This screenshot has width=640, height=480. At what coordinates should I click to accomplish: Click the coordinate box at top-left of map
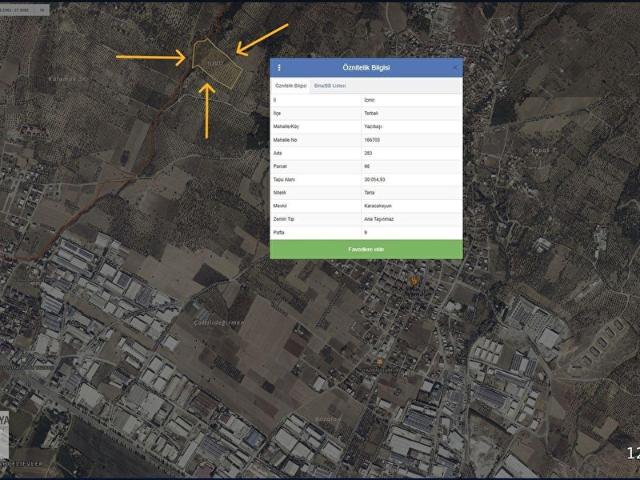[24, 10]
